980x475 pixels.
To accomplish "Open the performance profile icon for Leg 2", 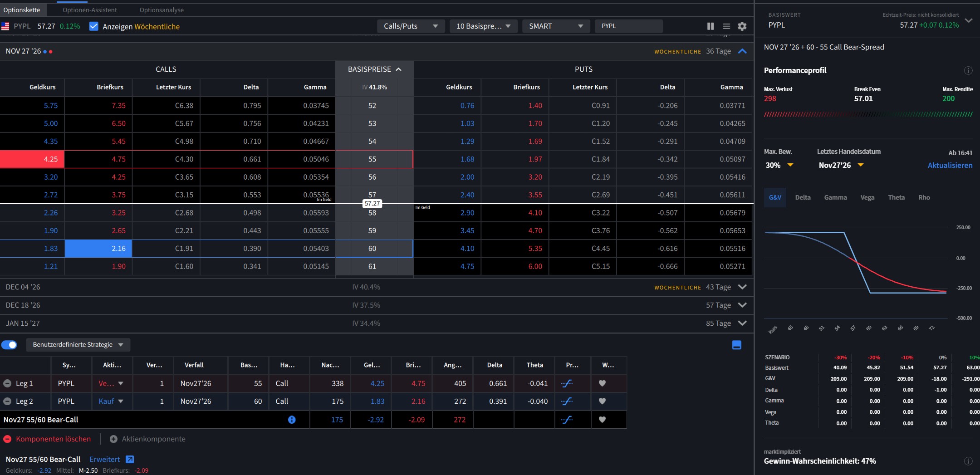I will (x=567, y=402).
